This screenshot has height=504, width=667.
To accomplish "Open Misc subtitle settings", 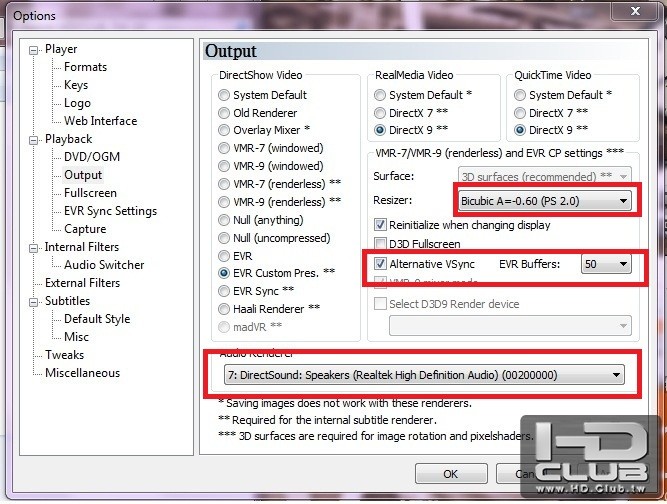I will click(x=76, y=337).
